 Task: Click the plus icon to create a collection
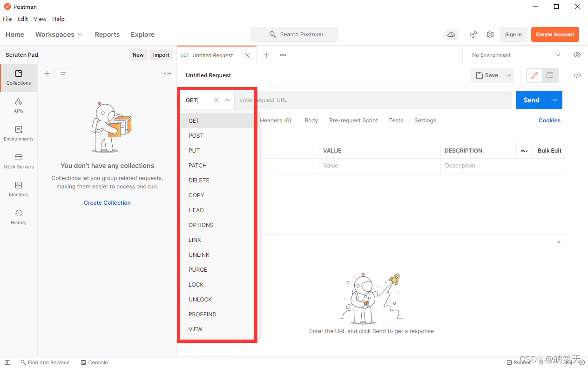[x=47, y=74]
